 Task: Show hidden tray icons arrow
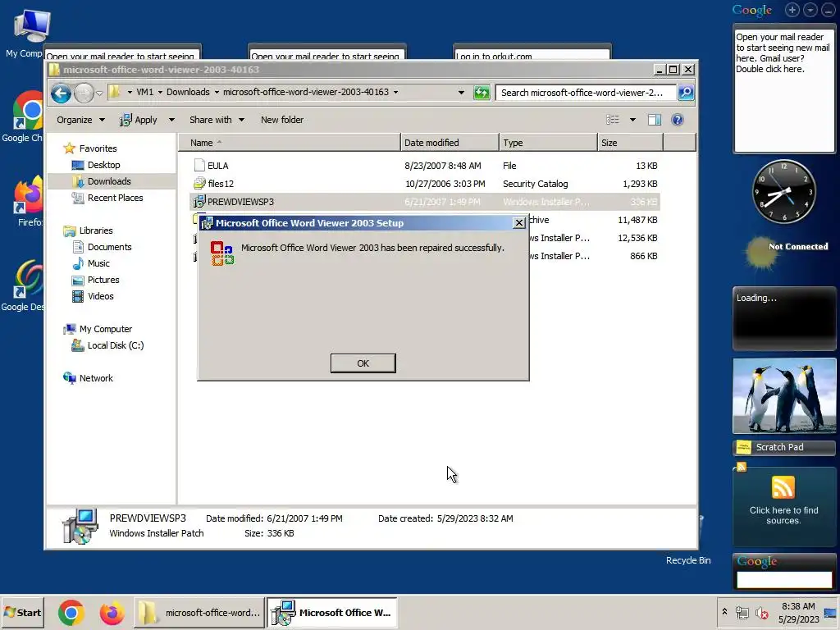coord(724,612)
